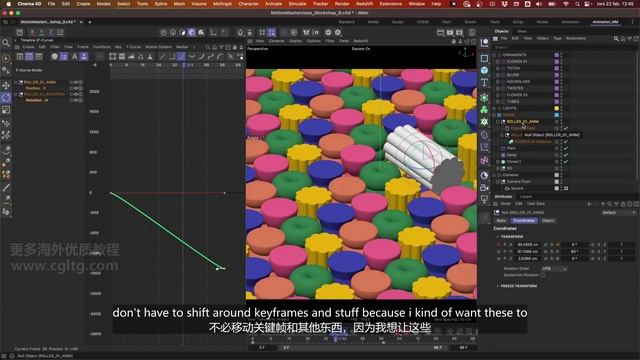
Task: Click the Object Manager search magnifier icon
Action: coord(616,39)
